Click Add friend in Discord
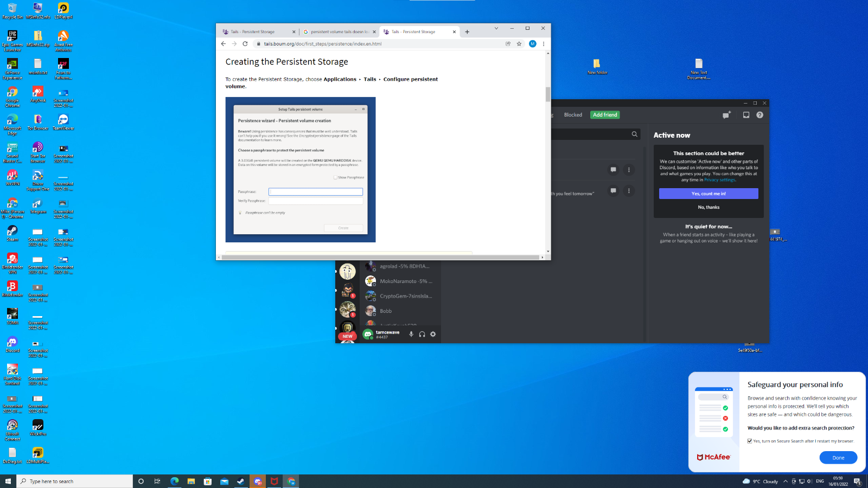The width and height of the screenshot is (868, 488). tap(605, 115)
